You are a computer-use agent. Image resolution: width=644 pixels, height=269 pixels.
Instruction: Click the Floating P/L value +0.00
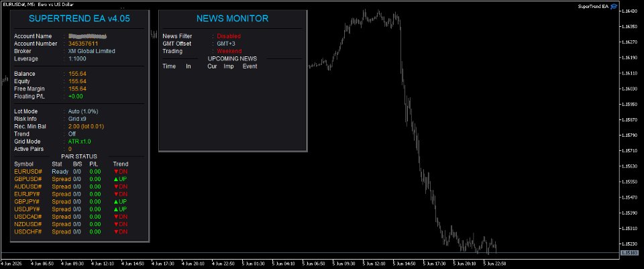coord(76,97)
